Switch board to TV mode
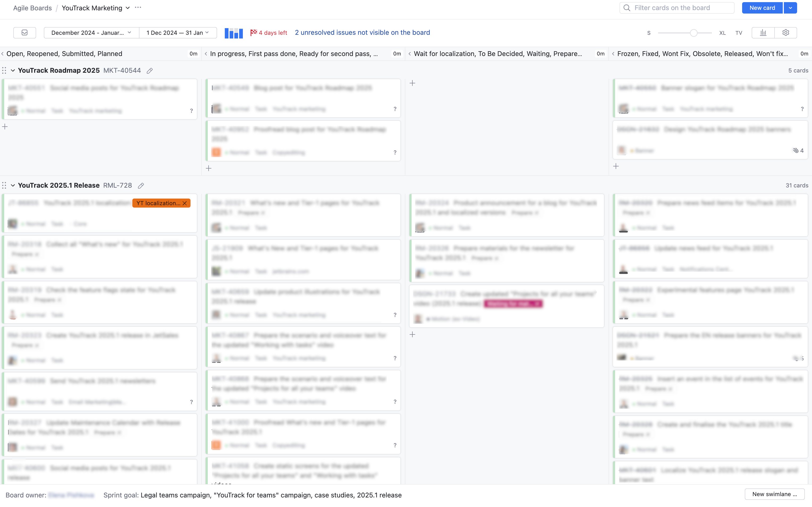The height and width of the screenshot is (507, 812). 738,33
